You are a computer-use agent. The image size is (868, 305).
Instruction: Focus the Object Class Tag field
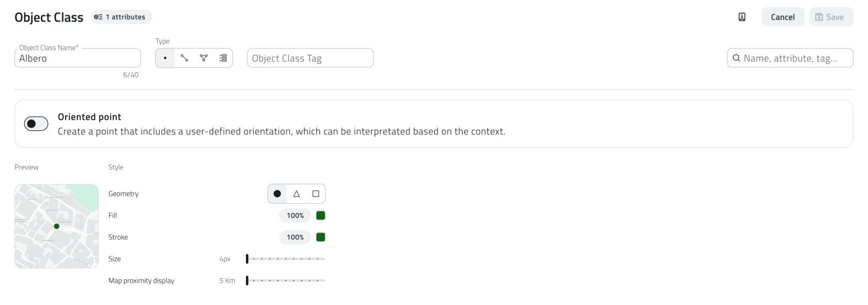click(310, 58)
